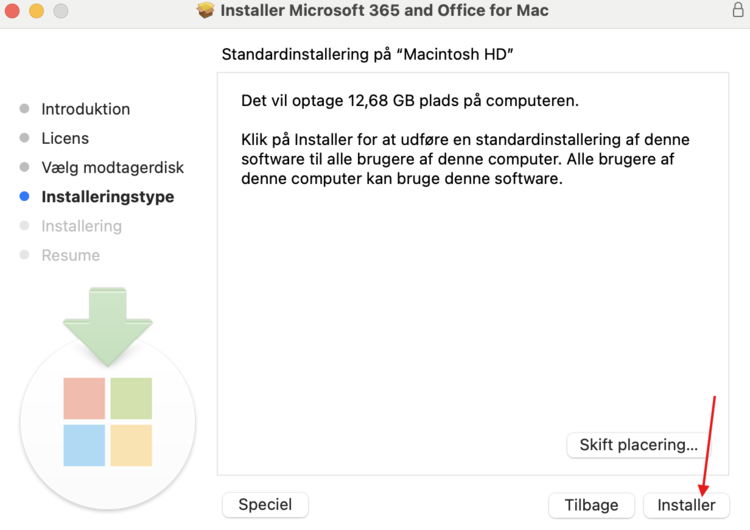This screenshot has width=750, height=530.
Task: Click the green square of the Microsoft logo
Action: (131, 398)
